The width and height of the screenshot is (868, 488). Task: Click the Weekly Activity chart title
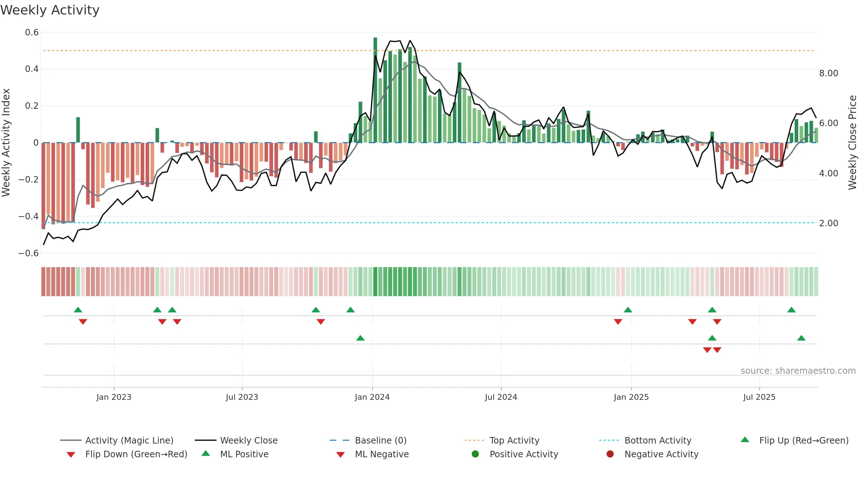(x=50, y=10)
